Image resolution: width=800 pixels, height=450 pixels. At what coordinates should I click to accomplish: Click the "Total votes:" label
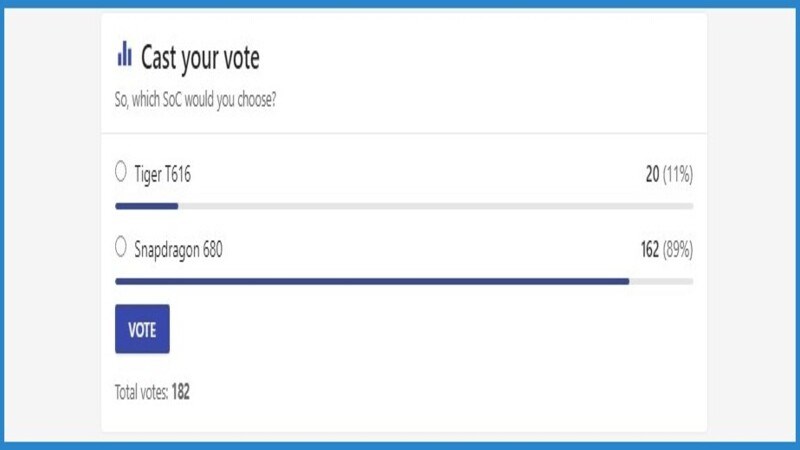(x=142, y=392)
